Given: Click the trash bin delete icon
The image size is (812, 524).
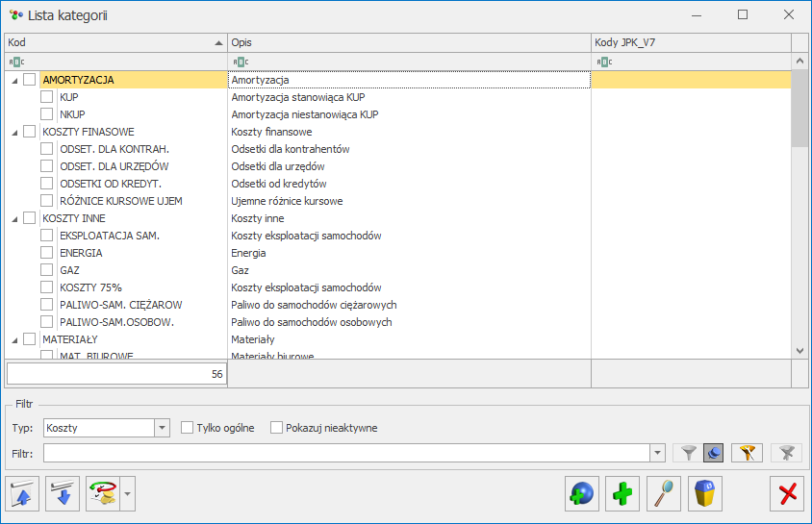Looking at the screenshot, I should pos(704,494).
